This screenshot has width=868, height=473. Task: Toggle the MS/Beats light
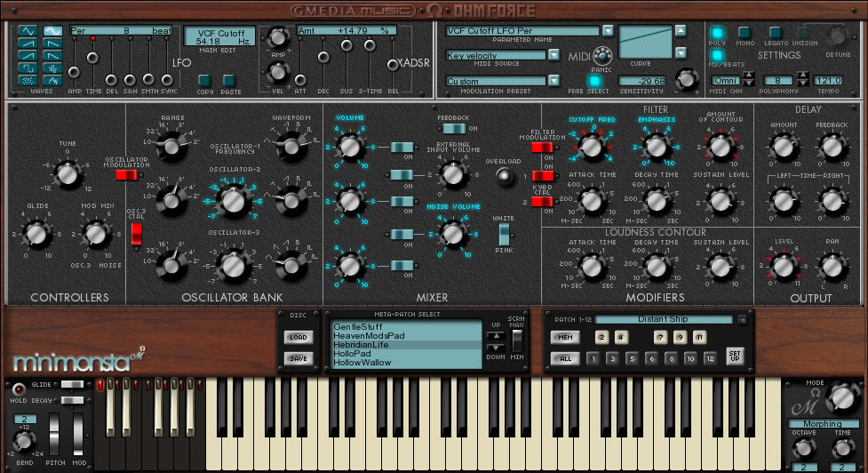click(x=716, y=55)
